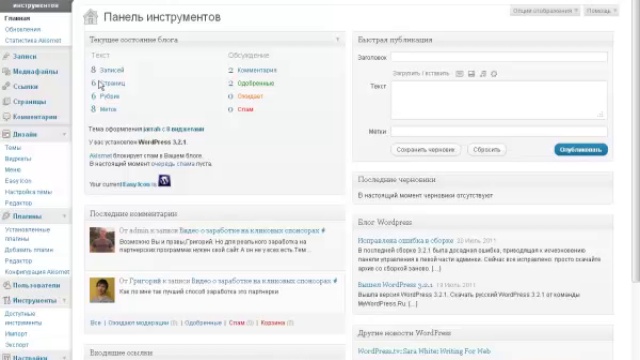Image resolution: width=640 pixels, height=360 pixels.
Task: Open Конфигурация Akismet under Плагины
Action: click(x=37, y=271)
